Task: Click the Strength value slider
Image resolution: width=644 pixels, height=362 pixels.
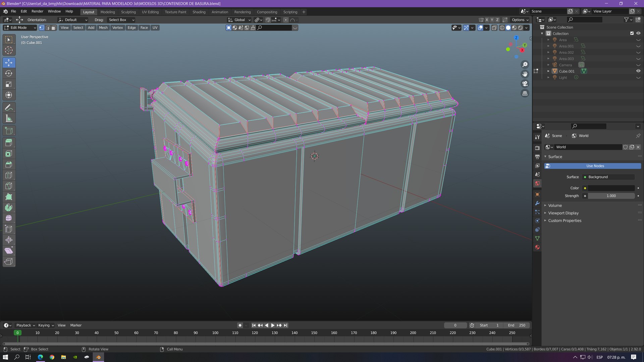Action: point(611,196)
